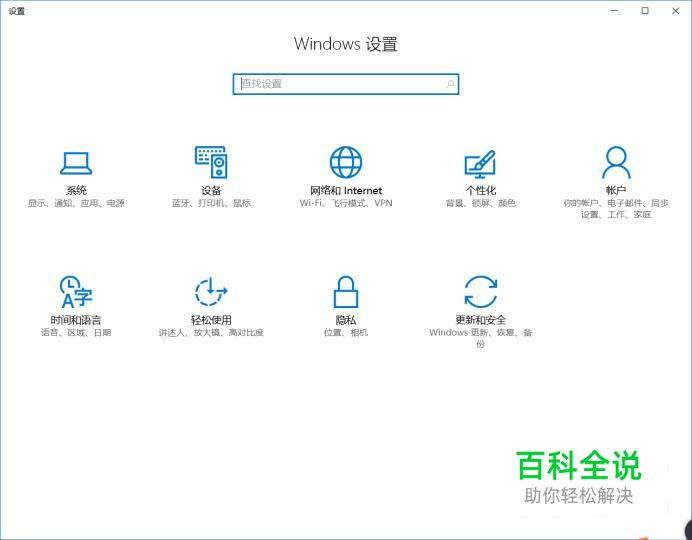Open the 设备 keyboard and speaker icon
The width and height of the screenshot is (692, 540).
(x=211, y=162)
